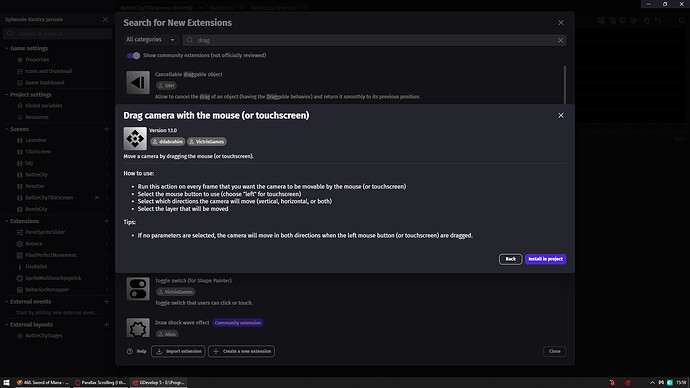Open the BombCity scene
Image resolution: width=690 pixels, height=388 pixels.
(36, 209)
